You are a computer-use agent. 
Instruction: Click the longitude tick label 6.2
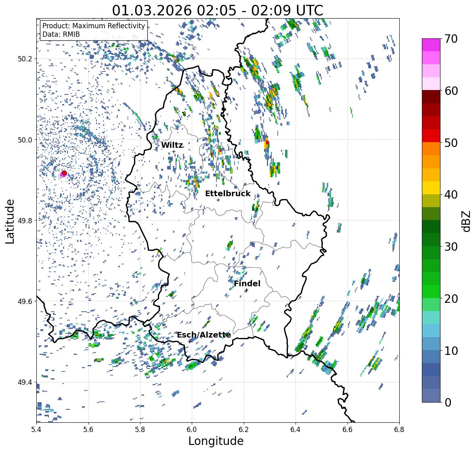click(244, 430)
